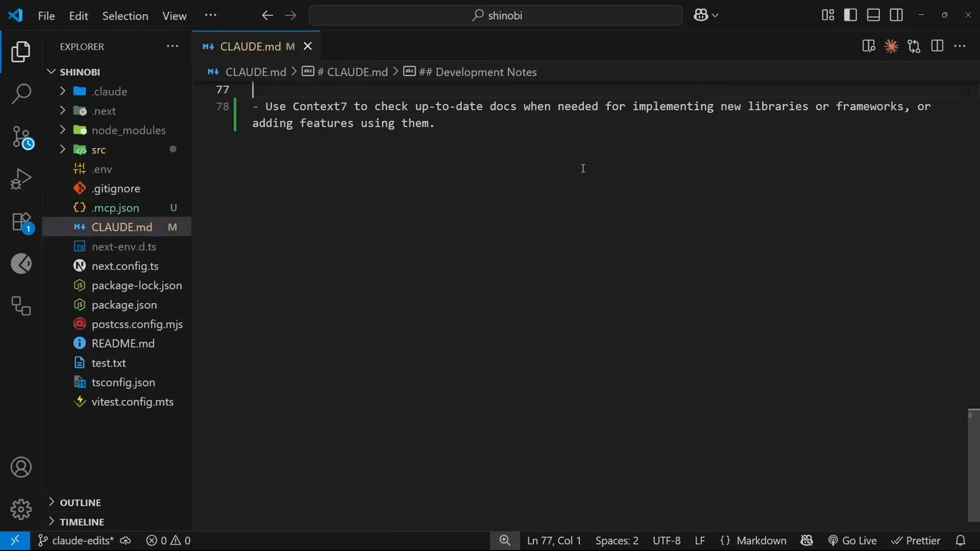Toggle Primary Side Bar visibility
Viewport: 980px width, 551px height.
[850, 15]
